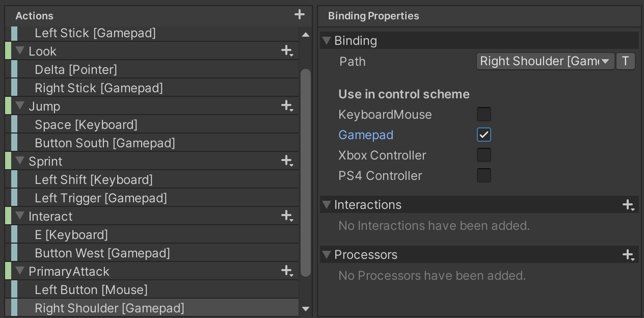Screen dimensions: 644x318
Task: Click the plus icon to add new action
Action: [x=300, y=15]
